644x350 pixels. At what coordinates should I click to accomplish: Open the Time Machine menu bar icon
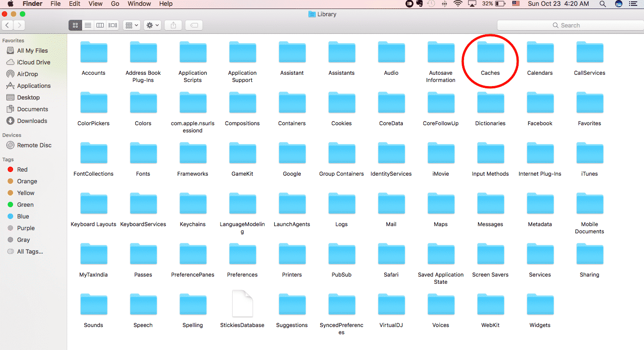click(431, 4)
